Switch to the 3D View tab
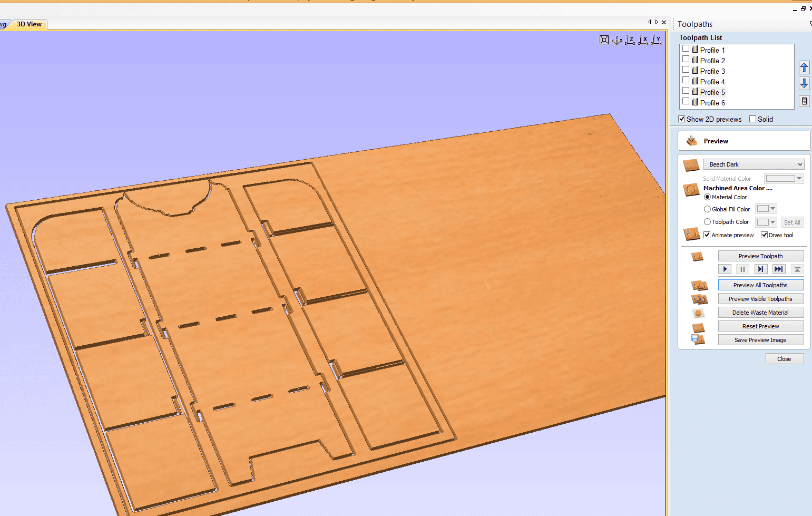Viewport: 812px width, 516px height. (29, 24)
